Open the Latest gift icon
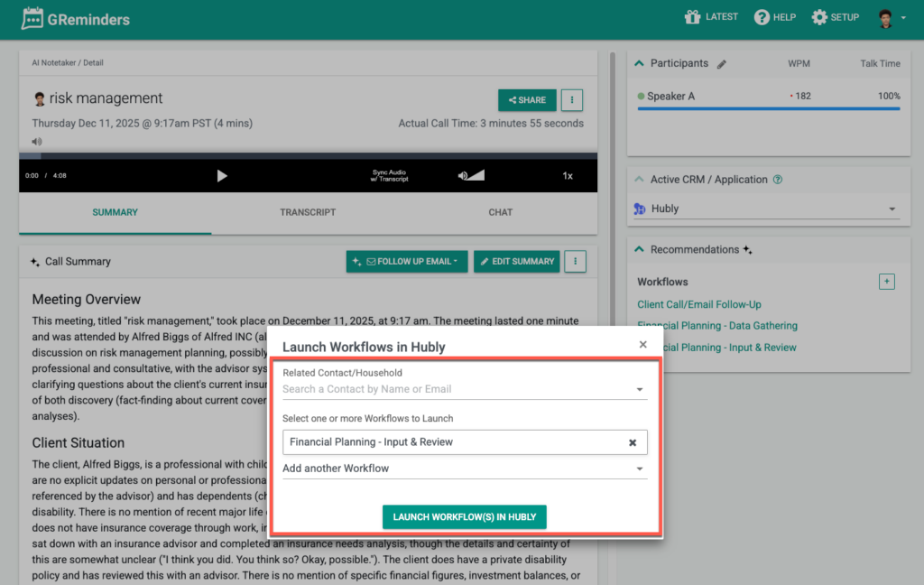Viewport: 924px width, 585px height. pyautogui.click(x=692, y=17)
